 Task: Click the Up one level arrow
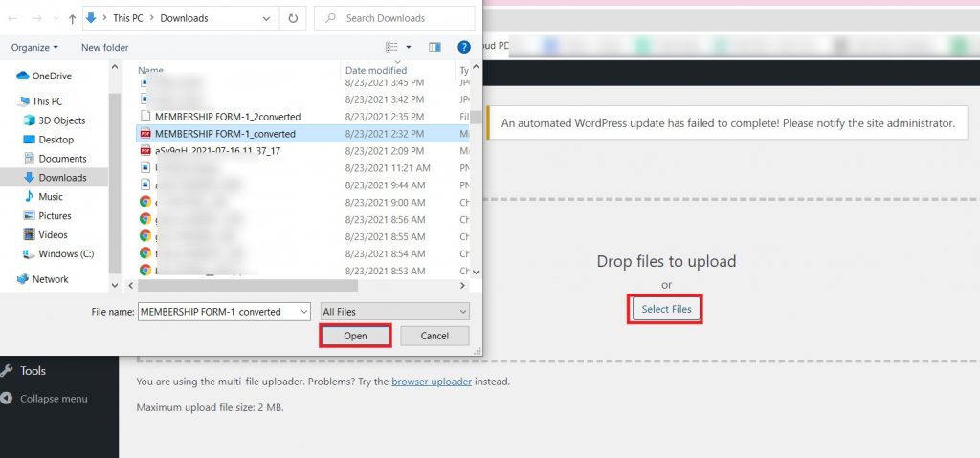[72, 19]
